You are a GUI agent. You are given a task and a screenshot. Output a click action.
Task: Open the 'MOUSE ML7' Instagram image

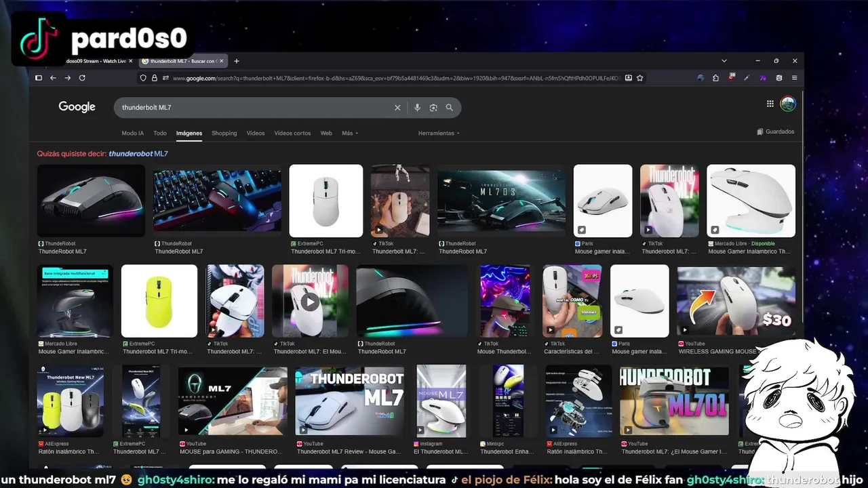tap(441, 401)
